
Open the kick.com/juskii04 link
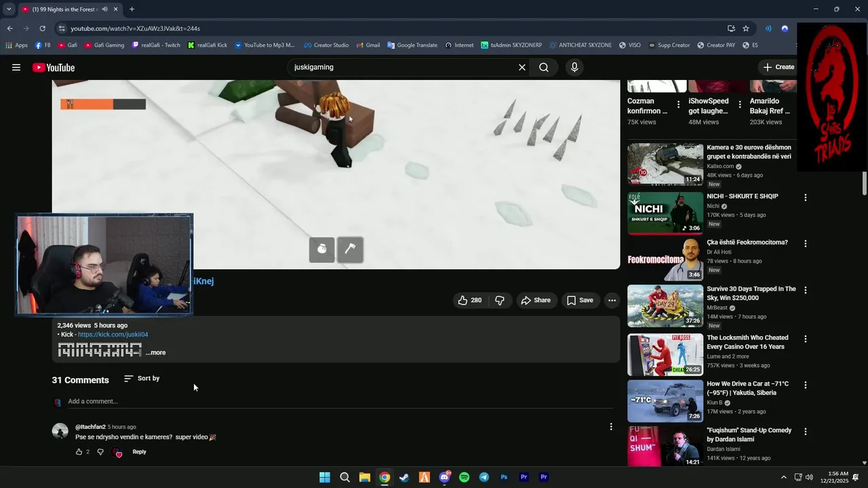click(x=113, y=335)
